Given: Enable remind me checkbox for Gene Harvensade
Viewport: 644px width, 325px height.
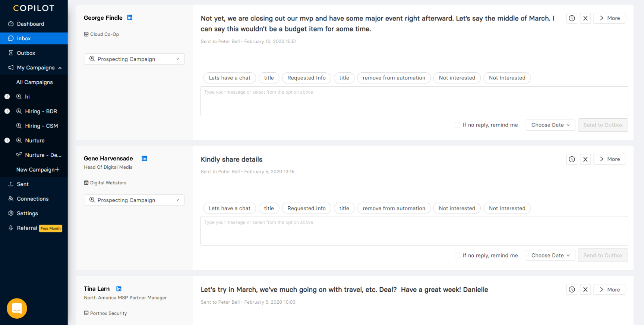Looking at the screenshot, I should [457, 256].
